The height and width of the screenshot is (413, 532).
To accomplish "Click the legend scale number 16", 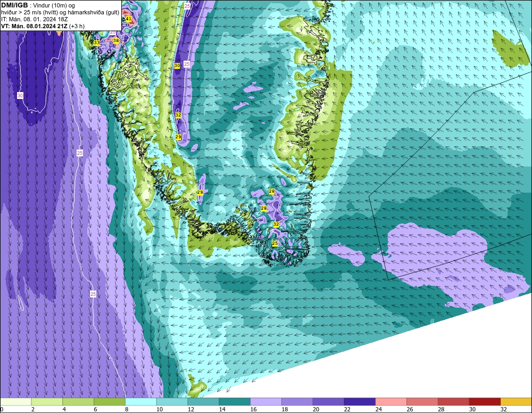I will click(x=253, y=410).
